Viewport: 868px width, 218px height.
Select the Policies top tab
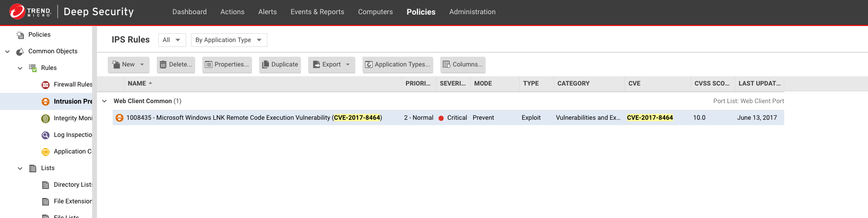(x=421, y=12)
